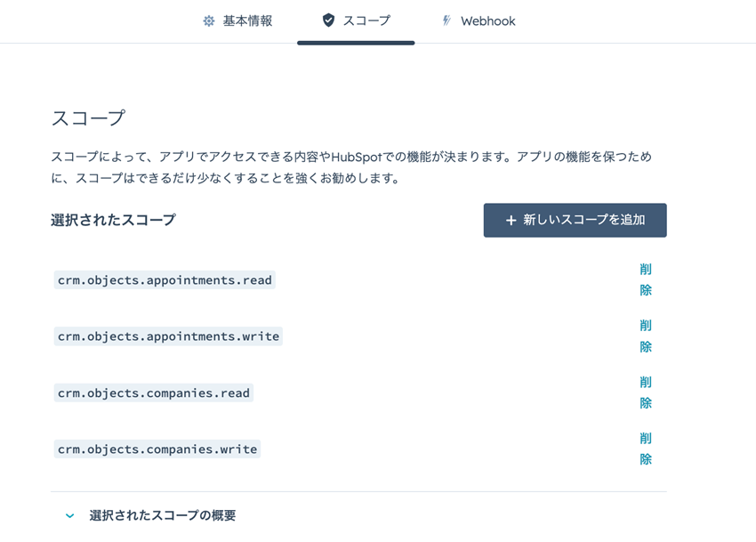Screen dimensions: 756x542
Task: Click the scope description paragraph mentioning HubSpot
Action: pyautogui.click(x=351, y=167)
